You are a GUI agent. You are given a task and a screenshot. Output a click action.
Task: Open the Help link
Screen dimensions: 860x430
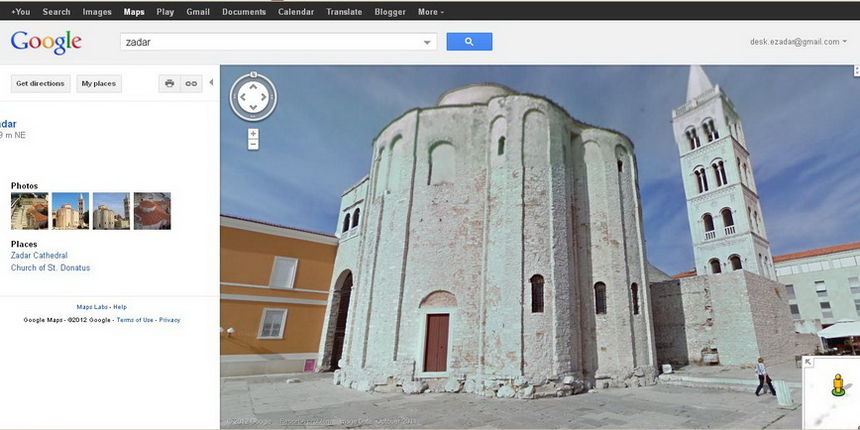[120, 307]
